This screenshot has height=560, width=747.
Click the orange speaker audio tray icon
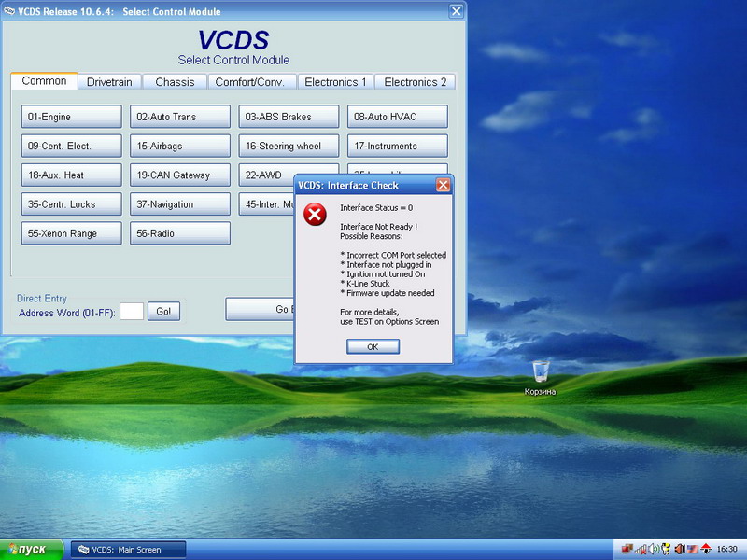point(679,549)
